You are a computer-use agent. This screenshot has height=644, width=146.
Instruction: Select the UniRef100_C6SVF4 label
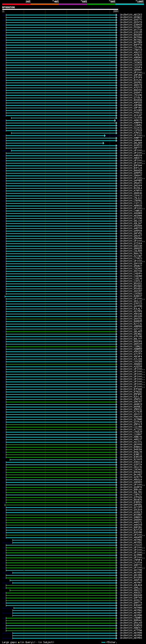click(131, 67)
